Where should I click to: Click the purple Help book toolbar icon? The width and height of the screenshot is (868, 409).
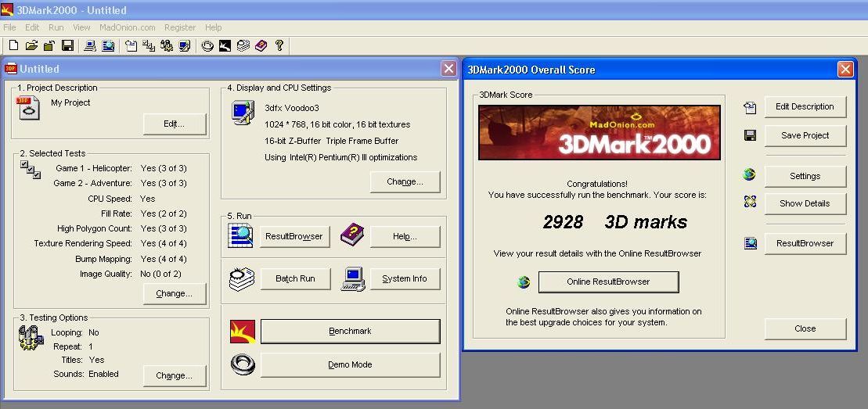tap(261, 46)
